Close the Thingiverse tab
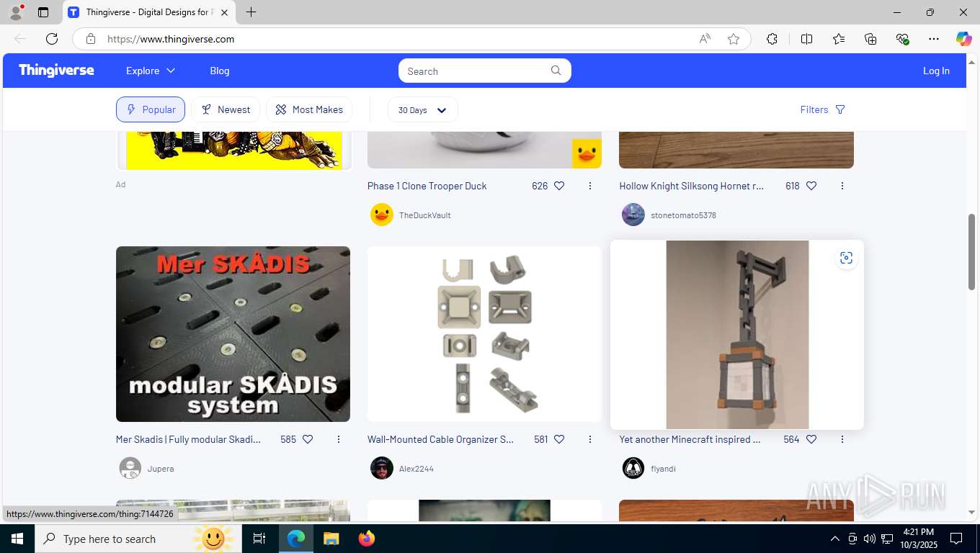Image resolution: width=980 pixels, height=553 pixels. 224,12
